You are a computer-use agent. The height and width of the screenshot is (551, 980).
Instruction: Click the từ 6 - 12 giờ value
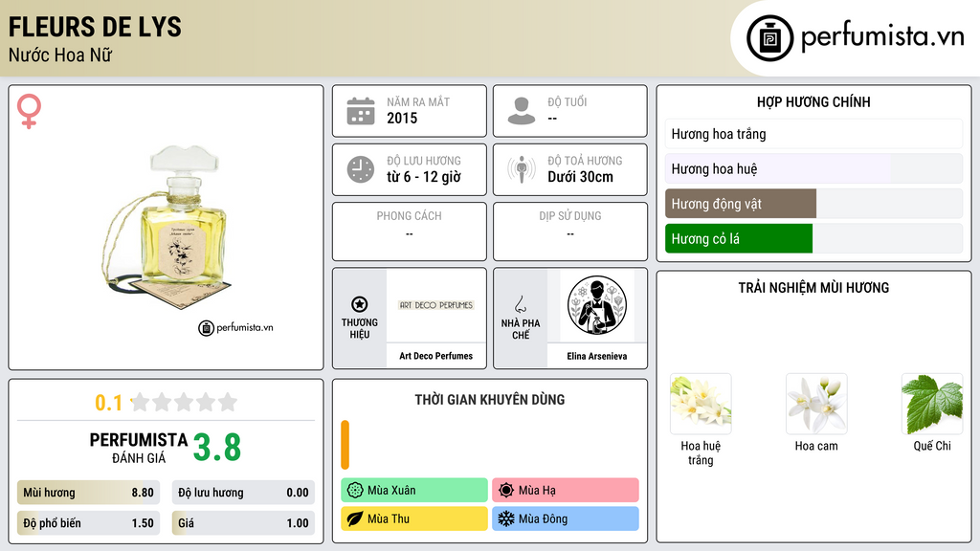(424, 177)
